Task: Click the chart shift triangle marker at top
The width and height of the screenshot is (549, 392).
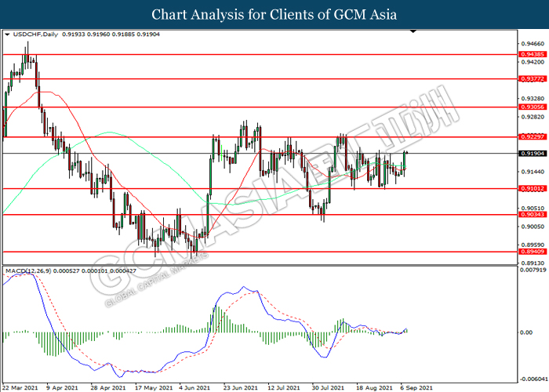Action: click(413, 31)
